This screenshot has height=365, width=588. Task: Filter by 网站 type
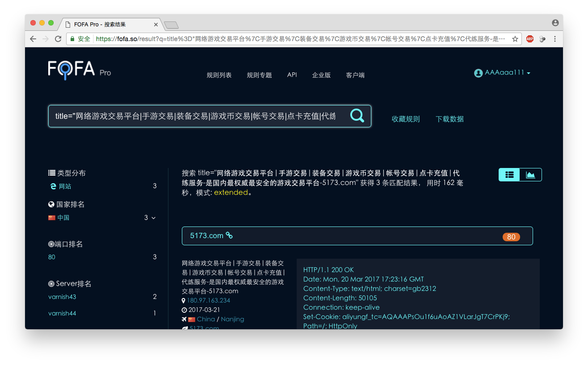tap(65, 186)
